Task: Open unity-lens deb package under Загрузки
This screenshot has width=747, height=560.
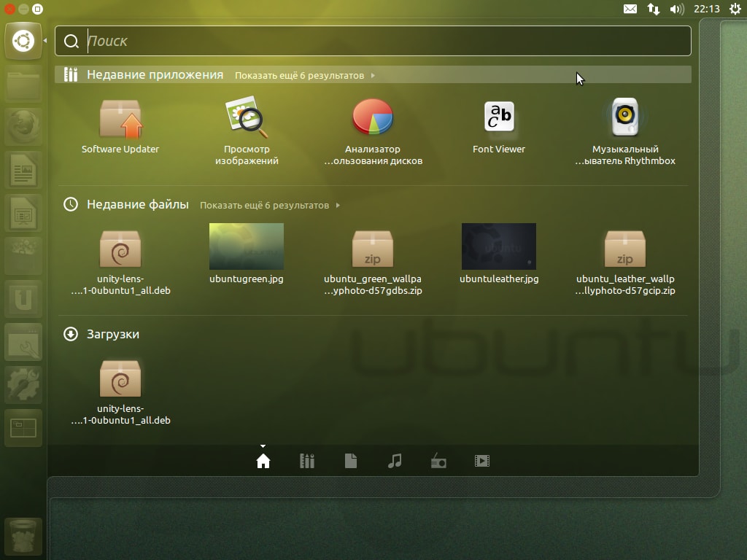Action: 120,392
